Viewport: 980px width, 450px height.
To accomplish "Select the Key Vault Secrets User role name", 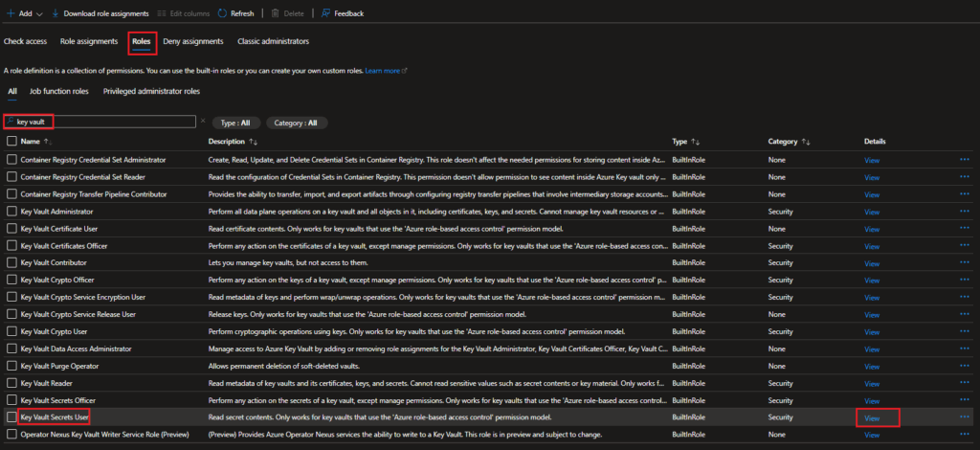I will [x=56, y=416].
